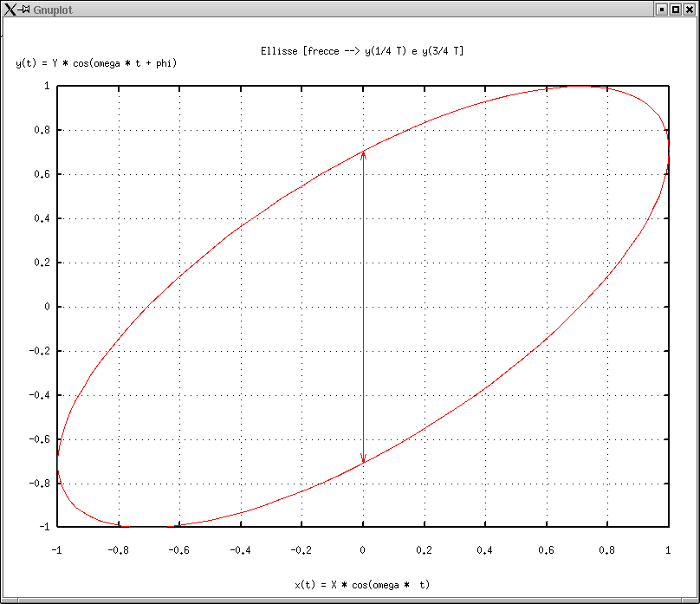The width and height of the screenshot is (700, 604).
Task: Click the y-axis top tick label 1
Action: point(48,86)
